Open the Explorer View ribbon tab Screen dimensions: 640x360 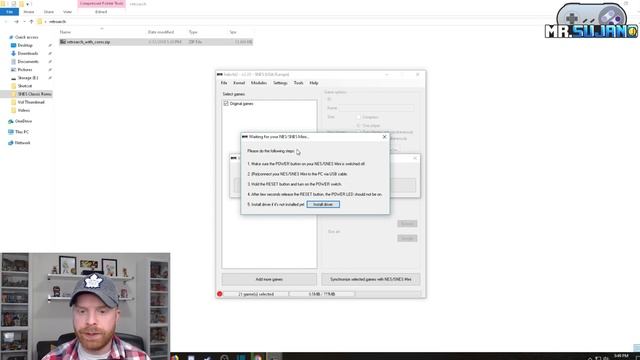point(67,12)
